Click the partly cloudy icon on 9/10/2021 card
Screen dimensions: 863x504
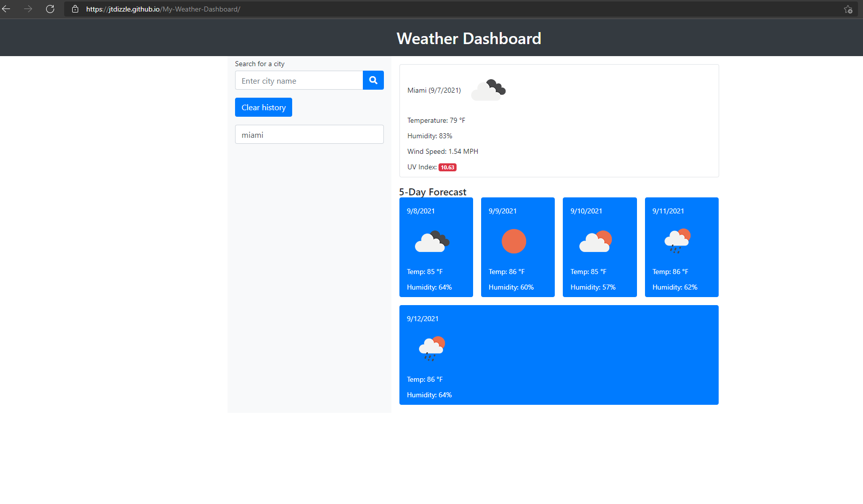pyautogui.click(x=596, y=241)
